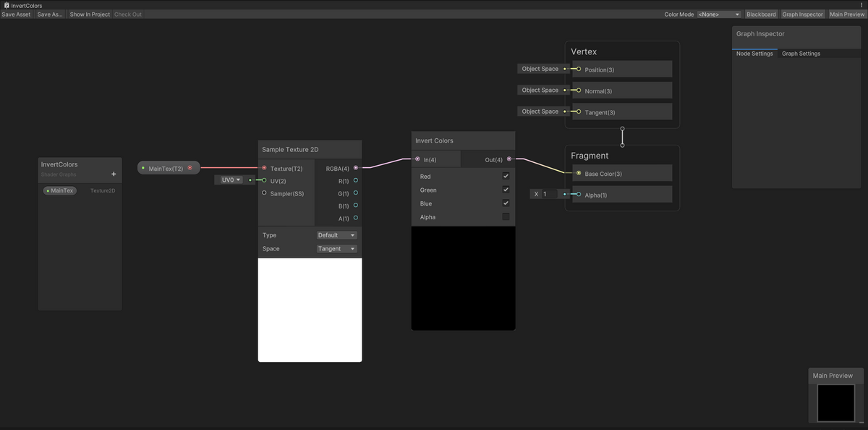This screenshot has height=430, width=868.
Task: Click the Alpha X value field
Action: coord(549,194)
